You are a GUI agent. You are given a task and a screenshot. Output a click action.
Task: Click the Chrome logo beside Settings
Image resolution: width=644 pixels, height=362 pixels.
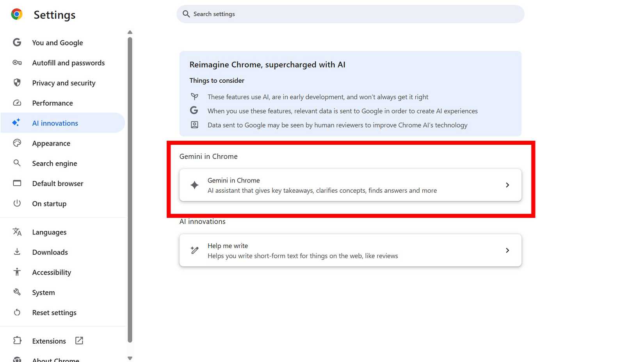[17, 14]
